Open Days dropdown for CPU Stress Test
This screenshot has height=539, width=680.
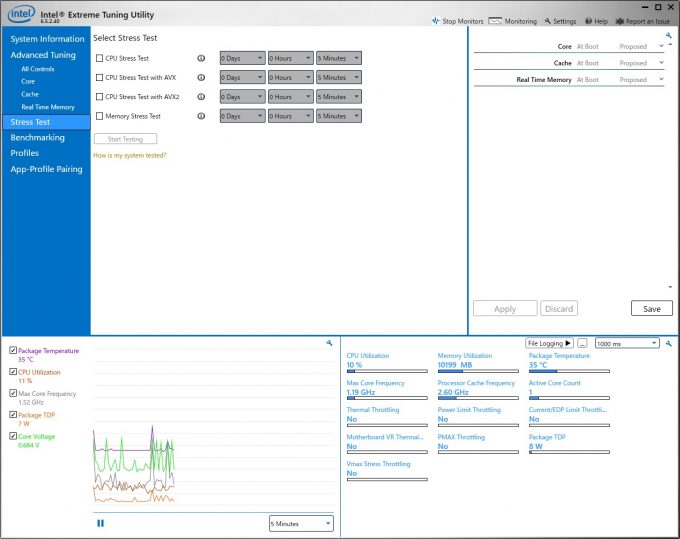[x=242, y=58]
